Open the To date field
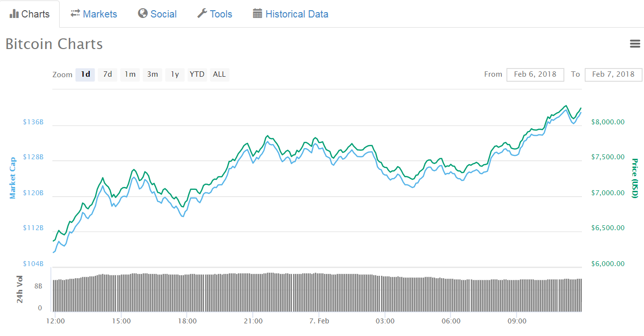The height and width of the screenshot is (336, 644). (x=613, y=74)
